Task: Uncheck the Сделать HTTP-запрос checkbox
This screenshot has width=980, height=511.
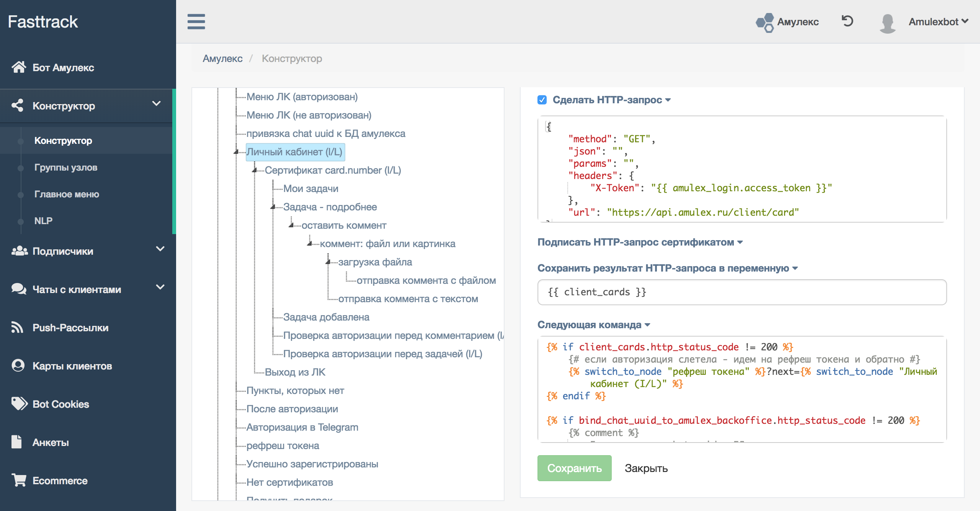Action: point(542,100)
